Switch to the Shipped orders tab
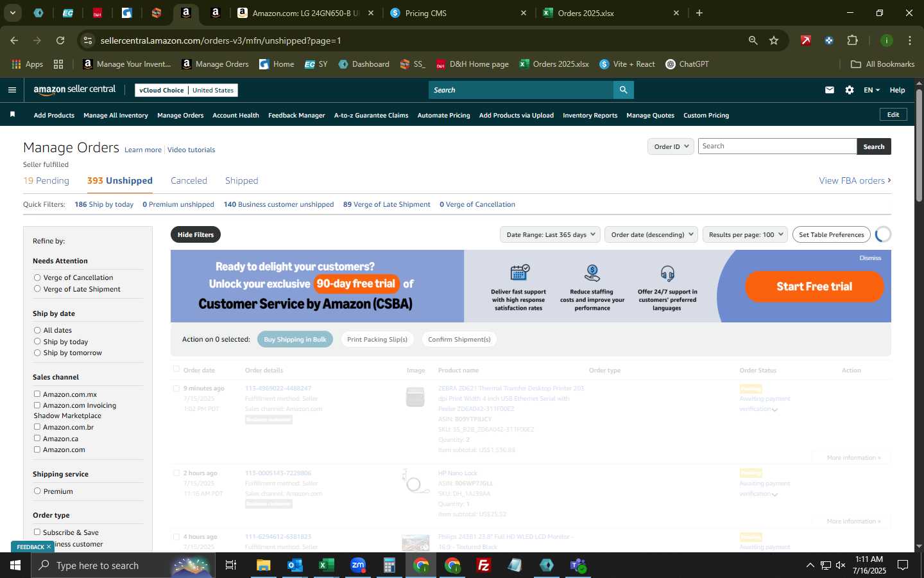 coord(241,180)
